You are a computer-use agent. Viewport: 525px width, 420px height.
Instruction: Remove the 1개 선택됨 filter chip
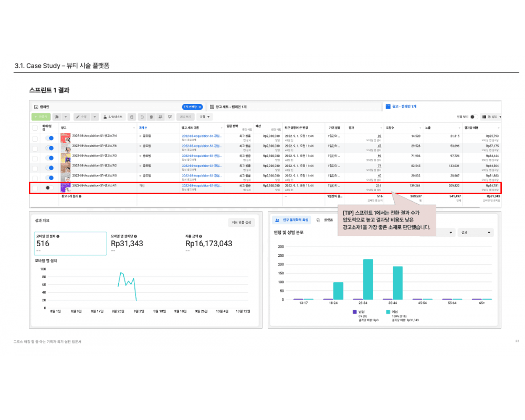click(x=200, y=107)
